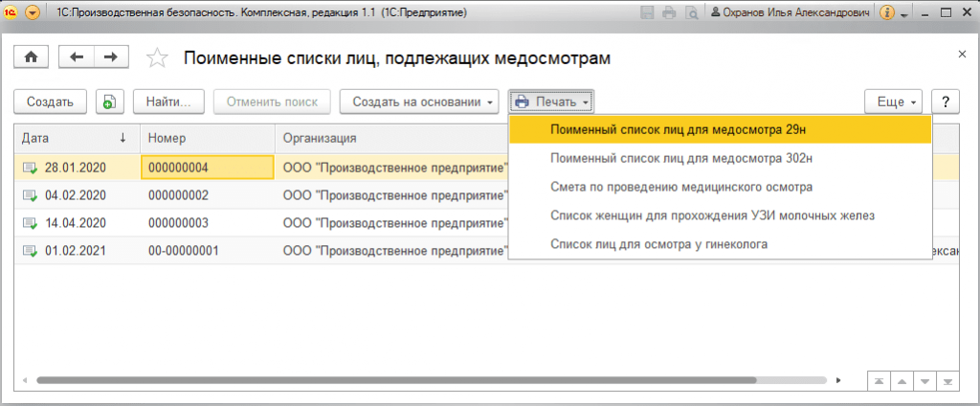Click the printer icon in title bar
The width and height of the screenshot is (980, 406).
click(x=669, y=12)
